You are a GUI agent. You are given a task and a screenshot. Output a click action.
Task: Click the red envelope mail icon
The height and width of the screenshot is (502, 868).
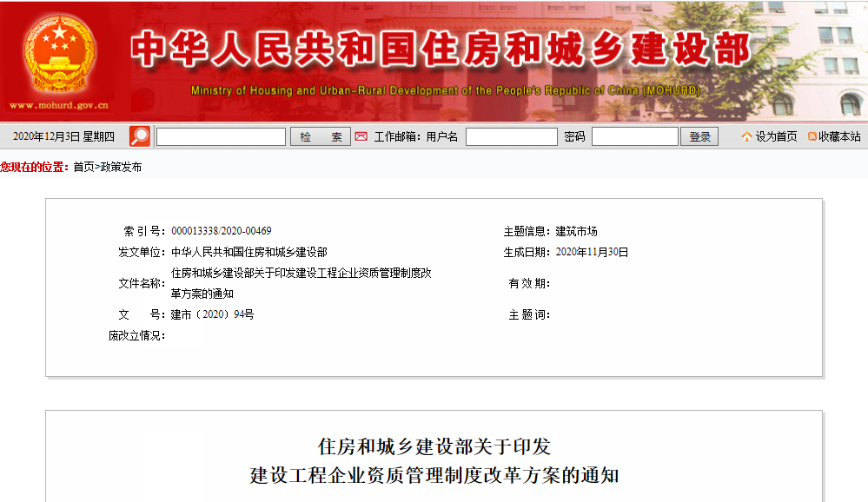click(361, 136)
